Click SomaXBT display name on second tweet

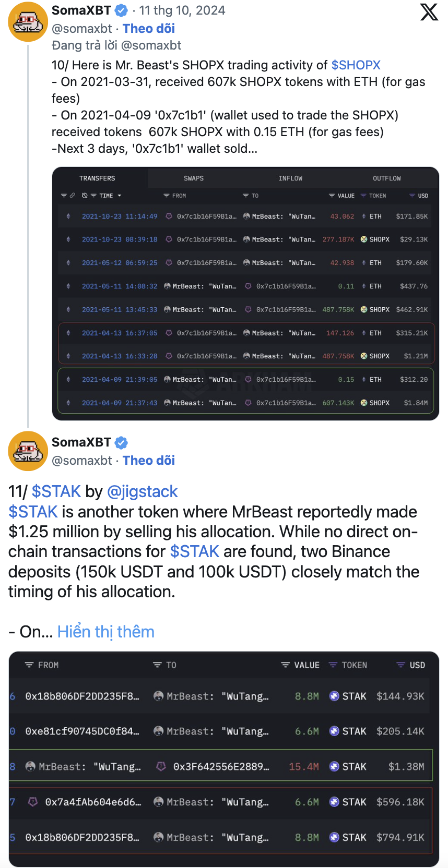81,443
